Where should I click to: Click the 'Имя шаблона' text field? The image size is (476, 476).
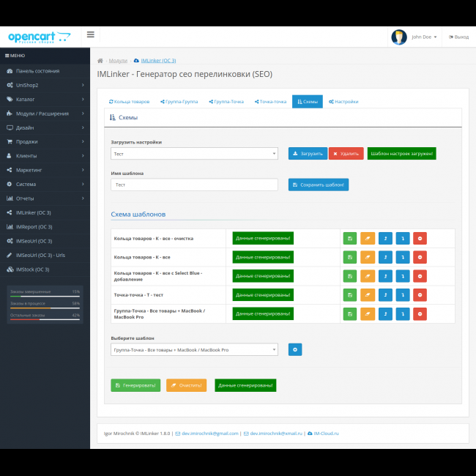(194, 185)
